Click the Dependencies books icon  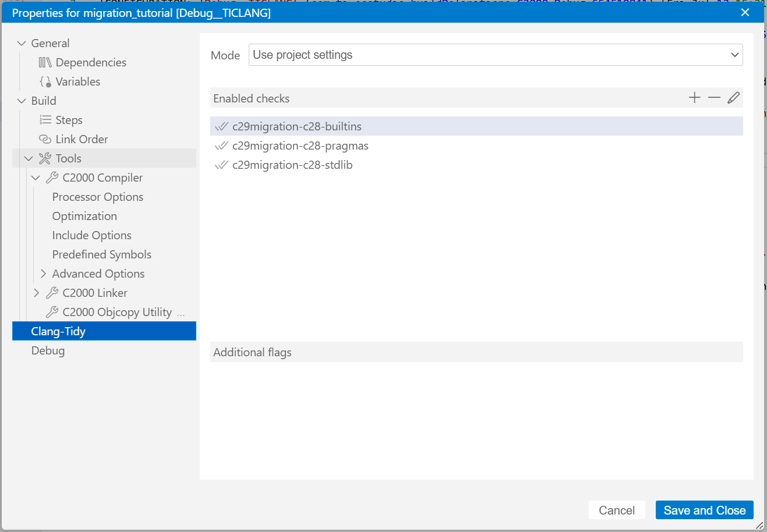point(45,62)
